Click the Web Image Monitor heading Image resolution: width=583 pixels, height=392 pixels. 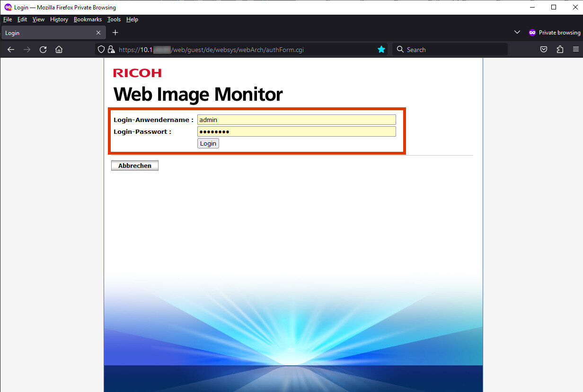[x=198, y=94]
